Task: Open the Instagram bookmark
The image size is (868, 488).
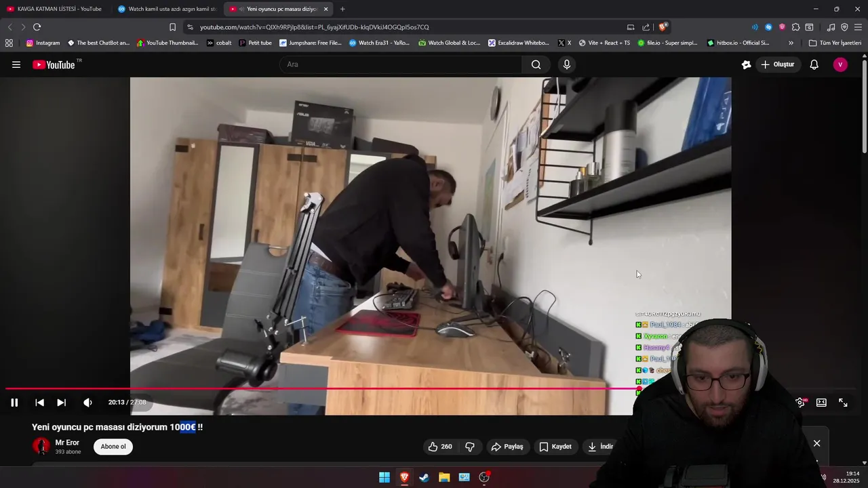Action: pyautogui.click(x=43, y=43)
